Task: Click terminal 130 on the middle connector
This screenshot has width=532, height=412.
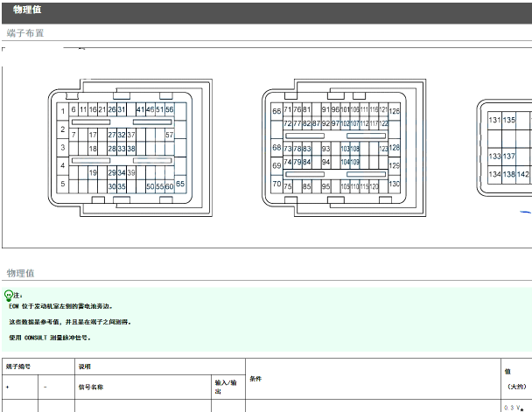Action: 394,184
